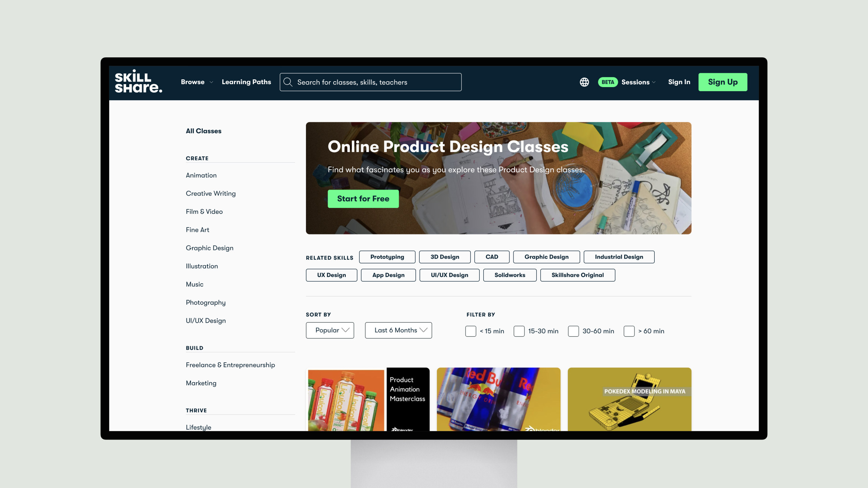
Task: Click the Prototyping skill tag icon
Action: [387, 256]
